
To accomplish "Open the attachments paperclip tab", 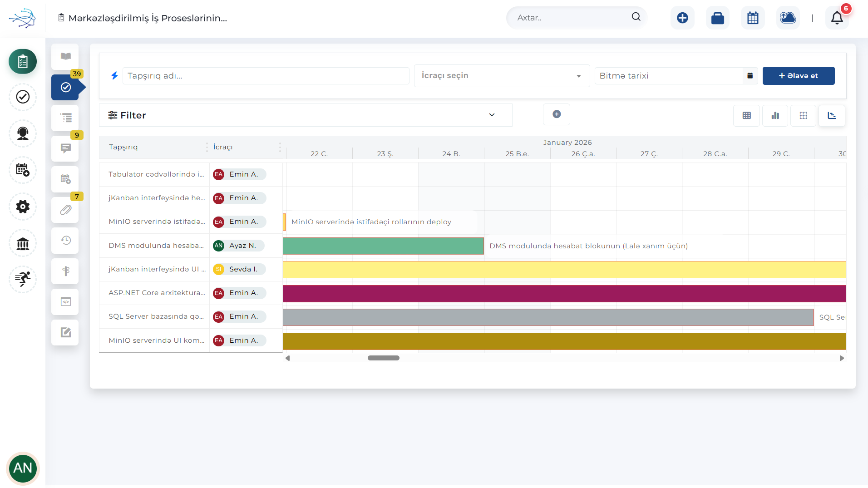I will coord(65,210).
